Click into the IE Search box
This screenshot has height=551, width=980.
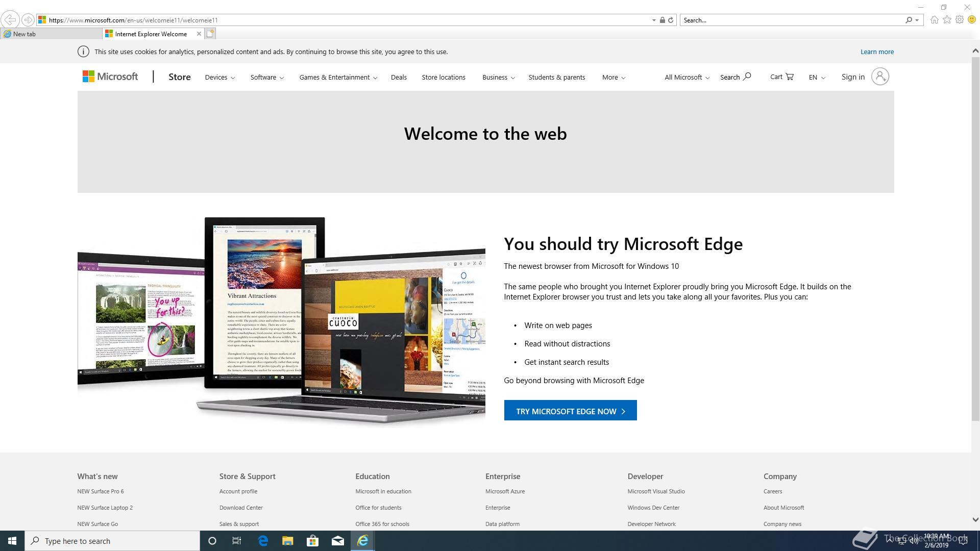coord(791,20)
